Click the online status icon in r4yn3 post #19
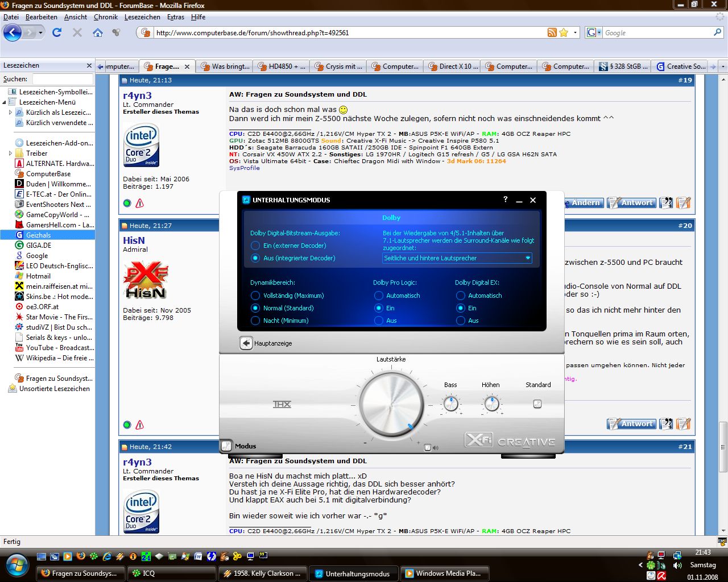The height and width of the screenshot is (582, 728). click(x=127, y=203)
